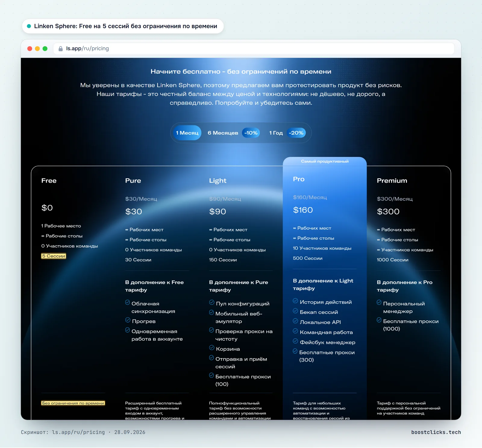Viewport: 482px width, 448px height.
Task: Switch billing to 1 Год
Action: click(276, 133)
